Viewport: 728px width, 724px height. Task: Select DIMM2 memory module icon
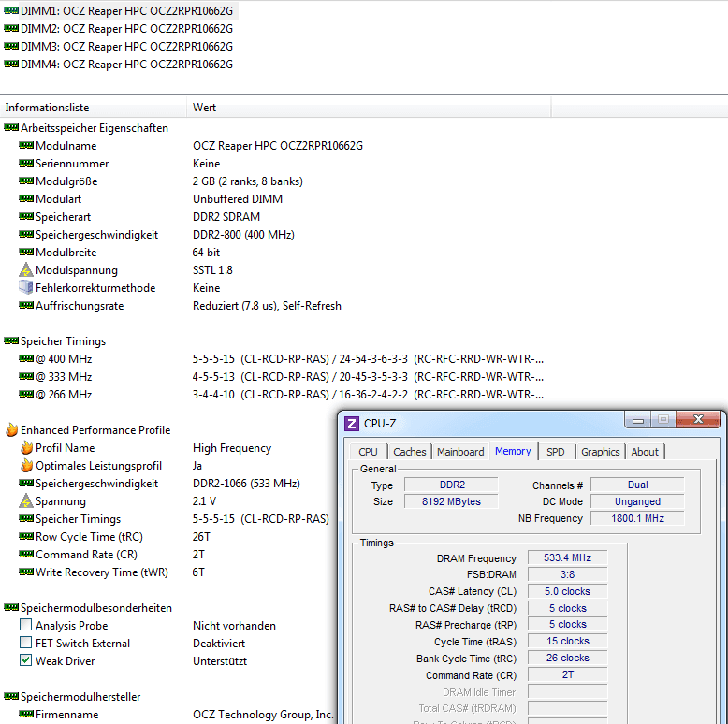click(x=11, y=28)
